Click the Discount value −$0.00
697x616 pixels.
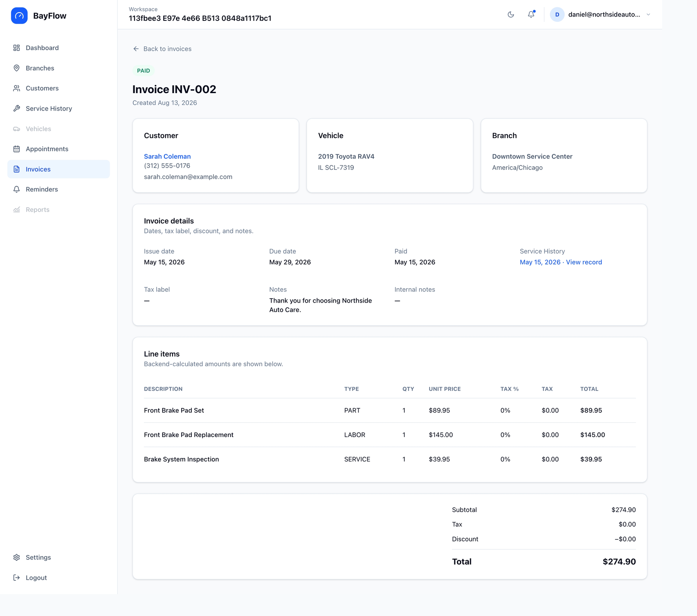[x=625, y=539]
